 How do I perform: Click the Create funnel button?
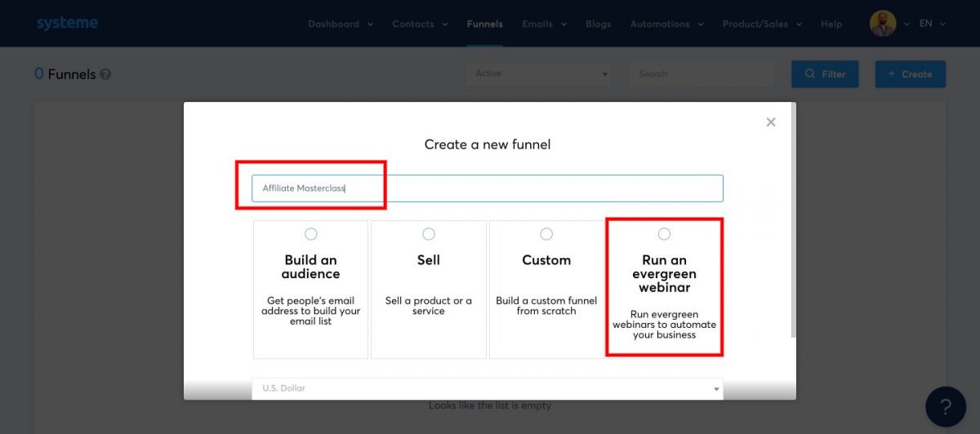point(910,74)
